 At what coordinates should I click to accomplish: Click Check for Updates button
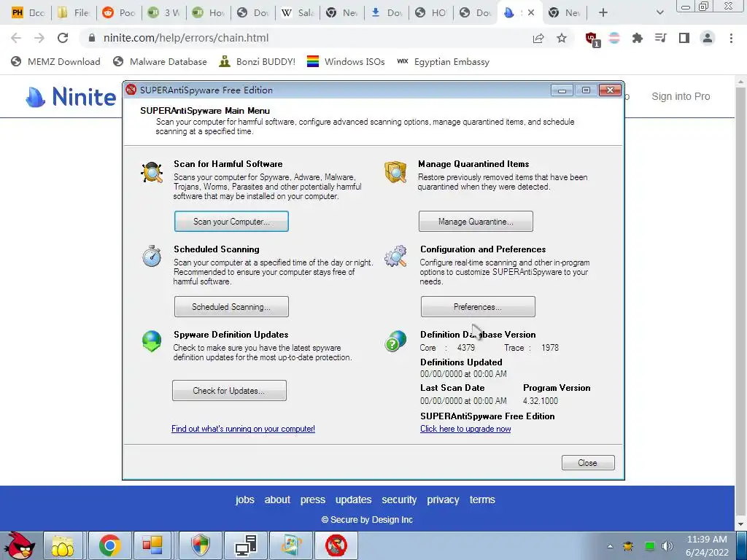tap(229, 391)
